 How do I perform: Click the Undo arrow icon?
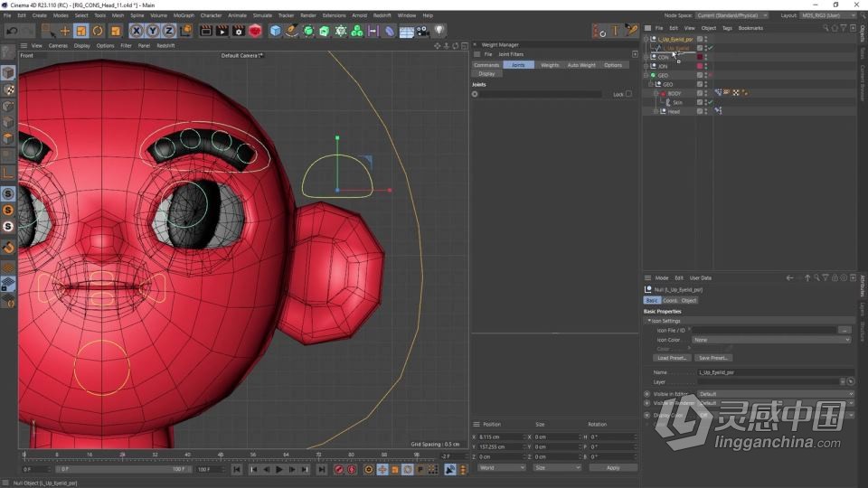tap(12, 31)
